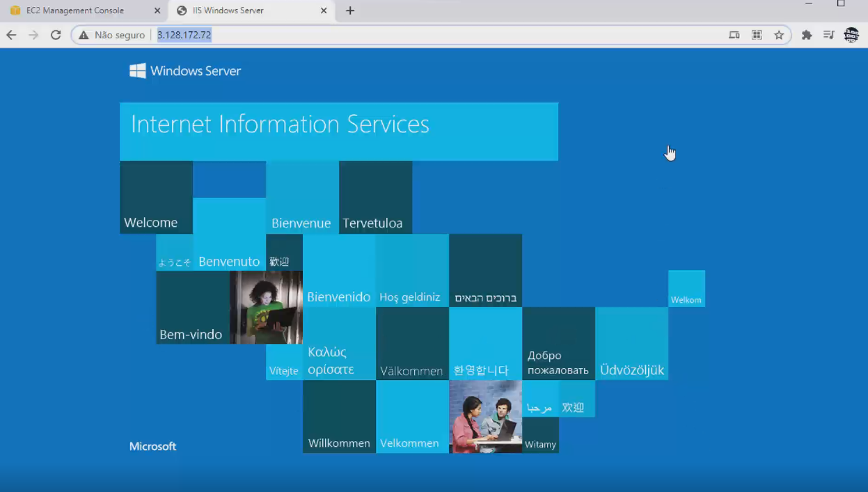Screen dimensions: 868x492
Task: Open the Chrome profile avatar
Action: click(851, 35)
